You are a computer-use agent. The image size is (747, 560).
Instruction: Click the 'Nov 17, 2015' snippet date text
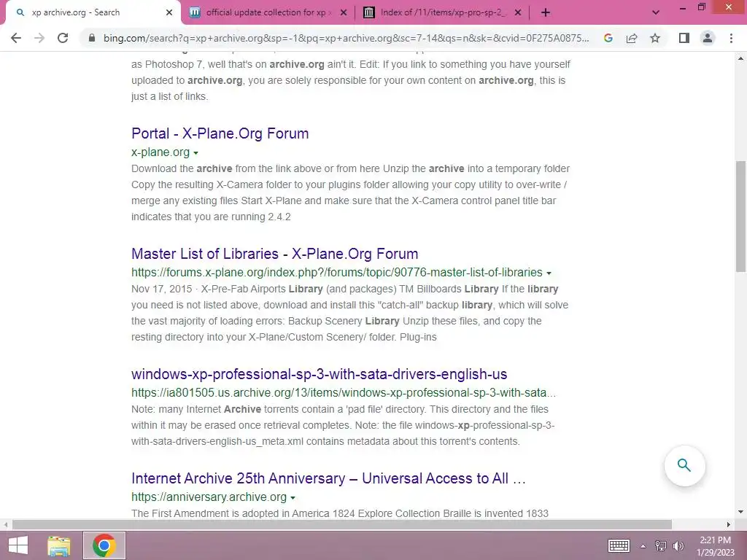pyautogui.click(x=161, y=289)
